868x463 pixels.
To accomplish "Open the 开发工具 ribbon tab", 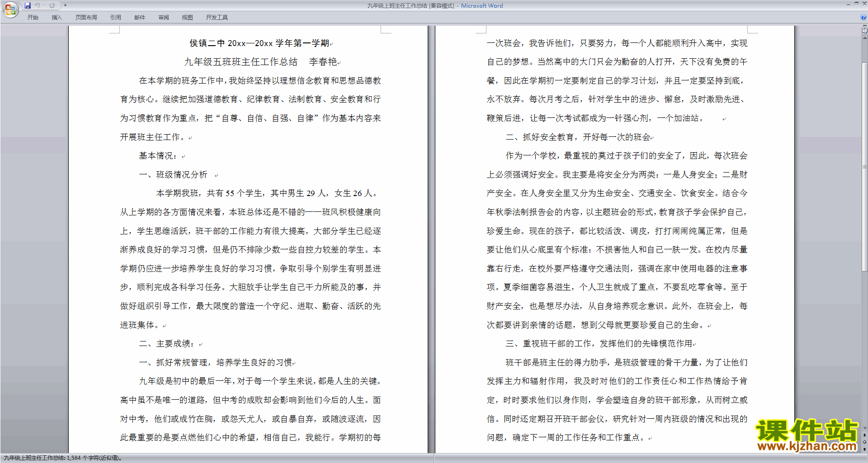I will pos(217,18).
